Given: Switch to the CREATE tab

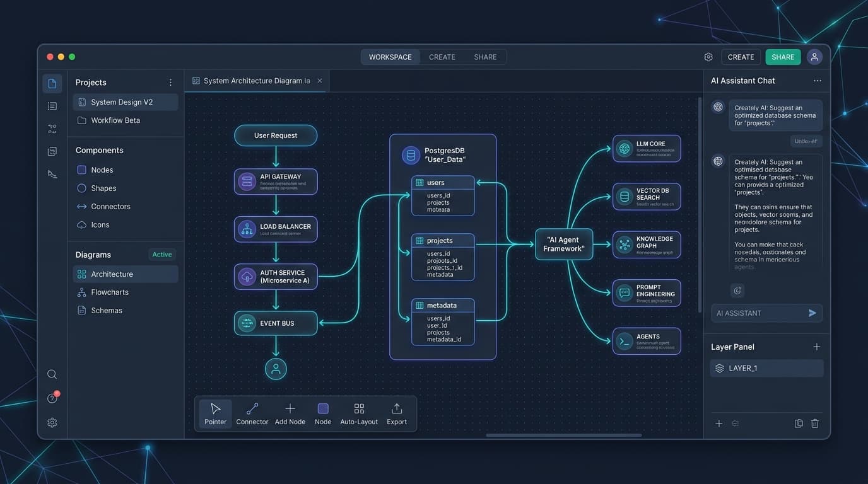Looking at the screenshot, I should point(442,57).
